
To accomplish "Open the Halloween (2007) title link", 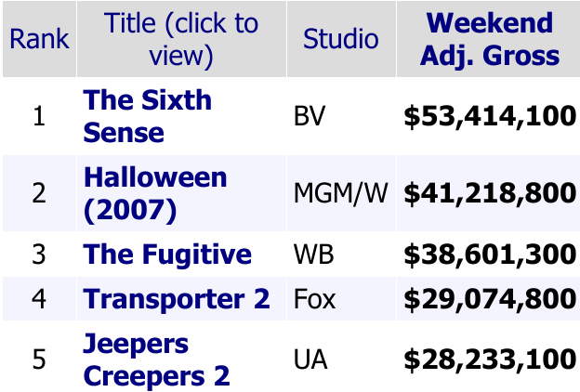I will click(155, 193).
